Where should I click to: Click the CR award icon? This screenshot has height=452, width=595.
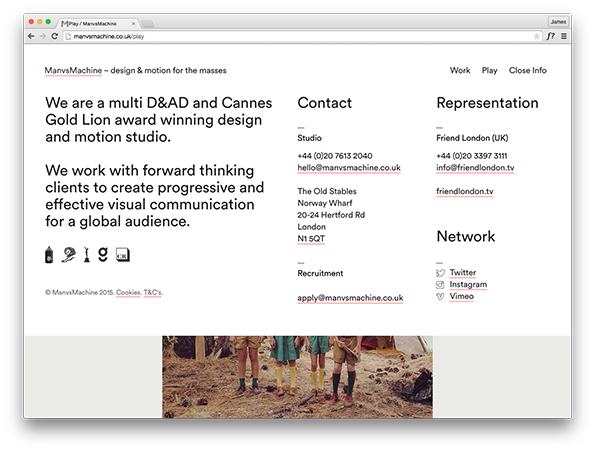click(x=123, y=255)
